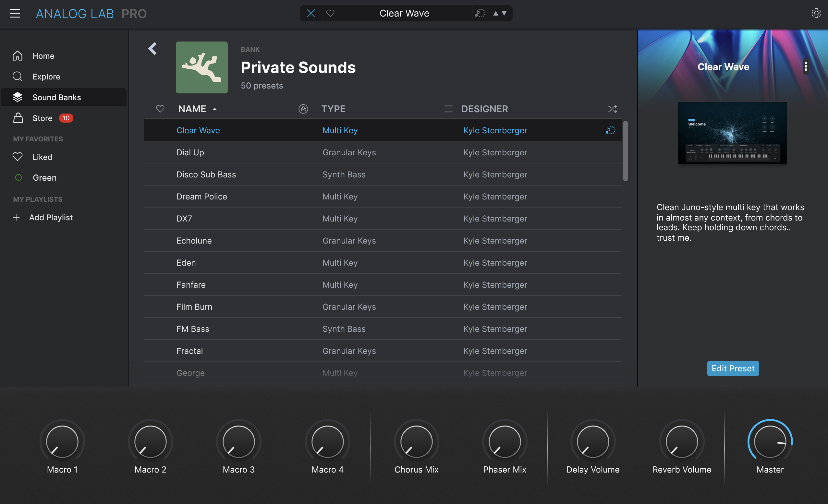The height and width of the screenshot is (504, 828).
Task: Click the Master volume knob
Action: 770,441
